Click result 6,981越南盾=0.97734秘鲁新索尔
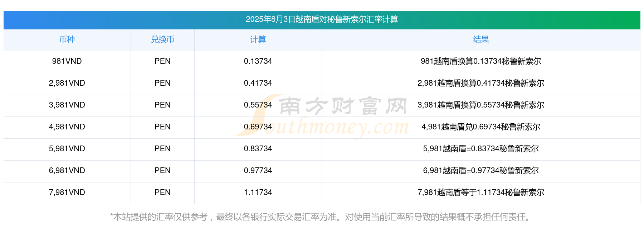The width and height of the screenshot is (644, 233). 481,171
